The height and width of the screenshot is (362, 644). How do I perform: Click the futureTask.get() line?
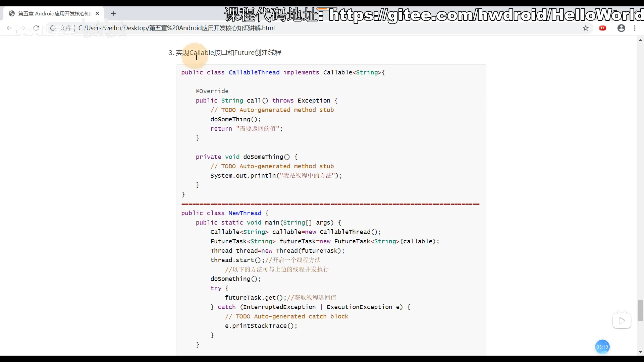pyautogui.click(x=280, y=298)
